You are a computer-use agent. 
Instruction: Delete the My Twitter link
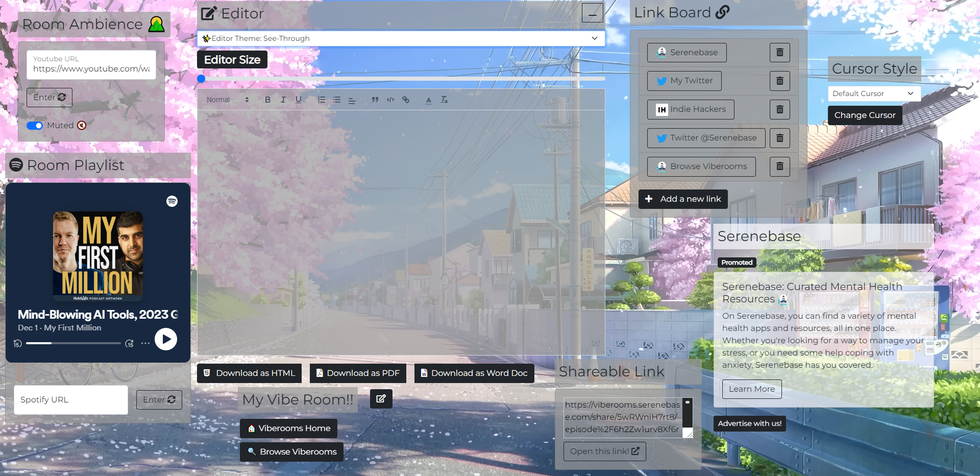779,81
